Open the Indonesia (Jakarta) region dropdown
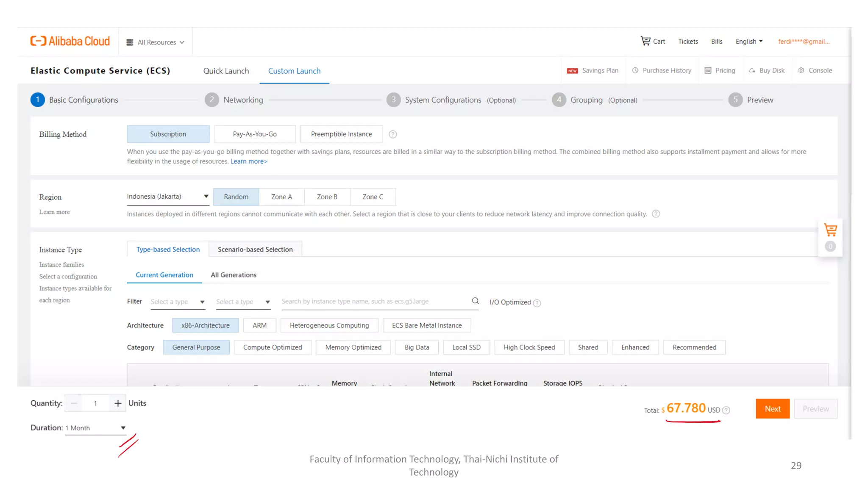The image size is (868, 488). pyautogui.click(x=168, y=197)
